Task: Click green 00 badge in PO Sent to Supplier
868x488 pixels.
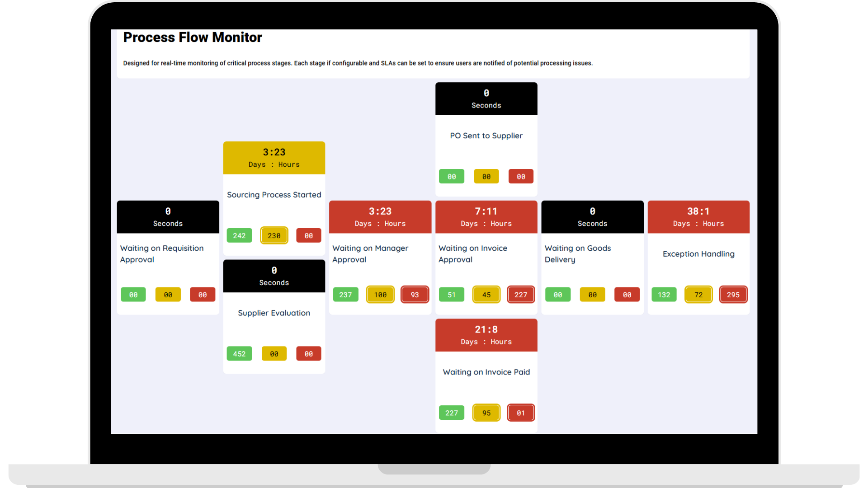Action: pyautogui.click(x=452, y=176)
